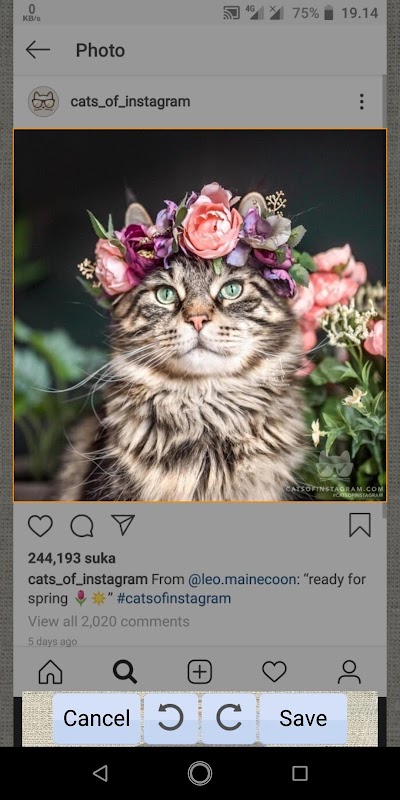Select the cat photo crop area
The image size is (400, 800).
(200, 315)
